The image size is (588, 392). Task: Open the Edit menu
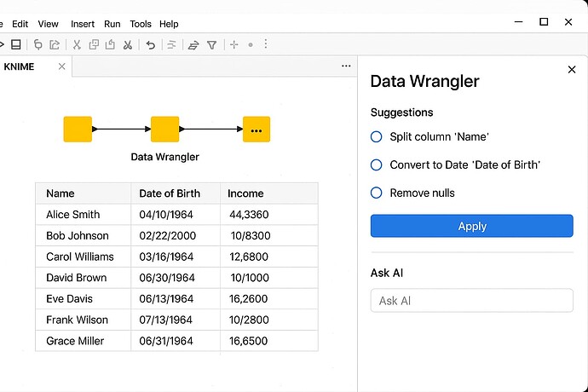tap(20, 24)
